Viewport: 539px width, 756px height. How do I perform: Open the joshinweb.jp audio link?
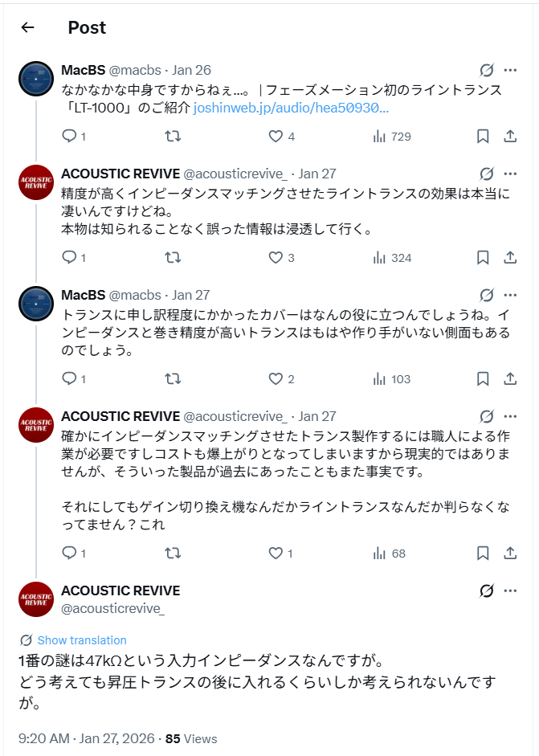pos(291,107)
